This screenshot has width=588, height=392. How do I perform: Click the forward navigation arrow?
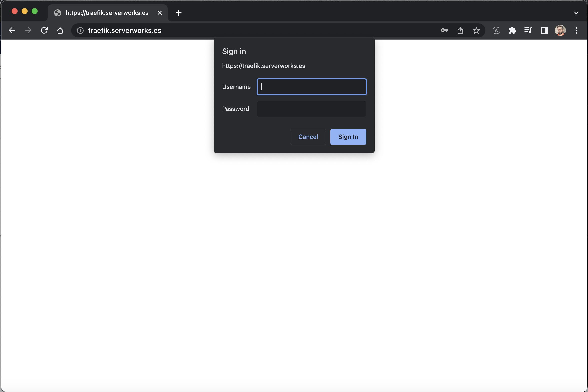pyautogui.click(x=28, y=30)
